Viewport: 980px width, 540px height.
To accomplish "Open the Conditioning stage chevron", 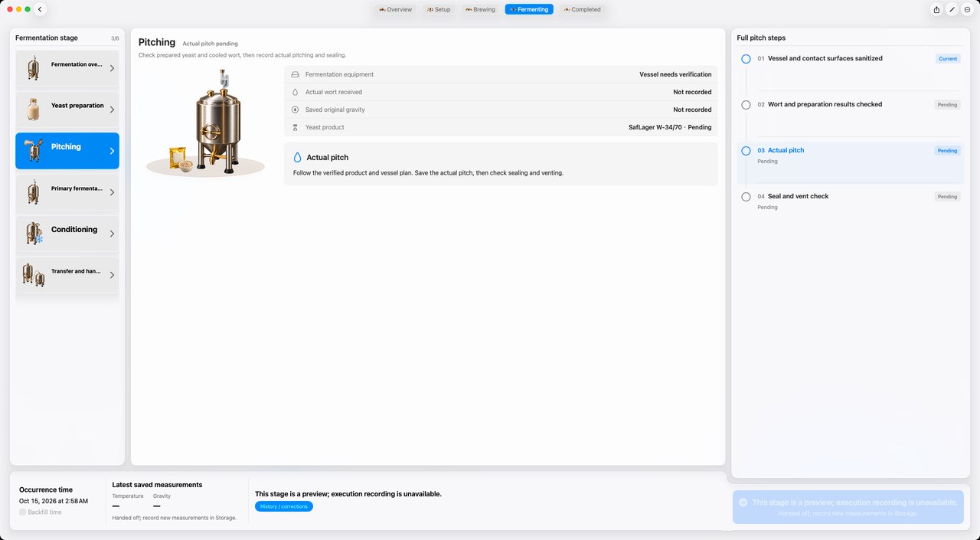I will click(112, 234).
